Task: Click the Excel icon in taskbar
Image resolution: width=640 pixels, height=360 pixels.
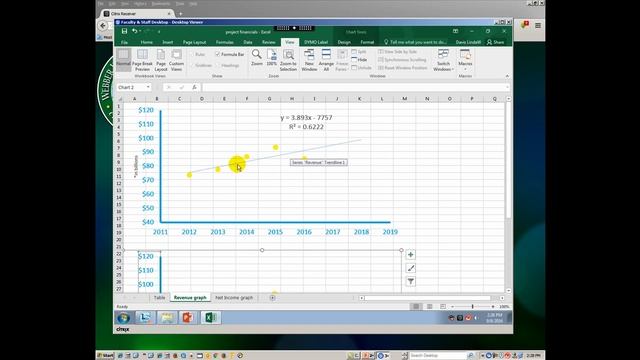Action: coord(210,318)
